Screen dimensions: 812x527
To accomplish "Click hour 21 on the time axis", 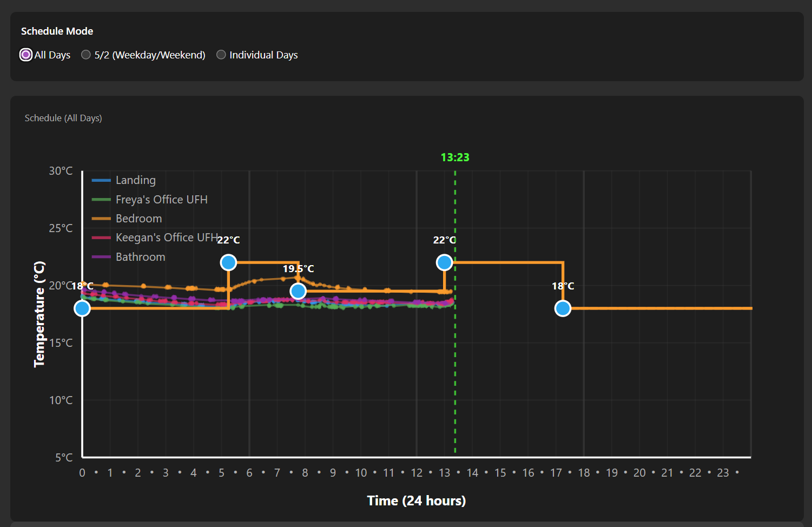I will 668,473.
